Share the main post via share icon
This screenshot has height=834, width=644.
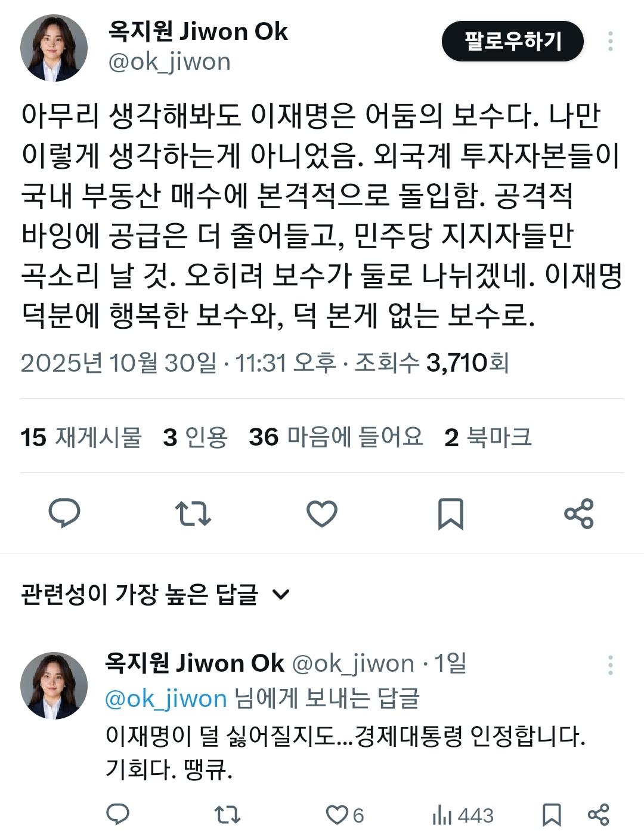click(579, 513)
